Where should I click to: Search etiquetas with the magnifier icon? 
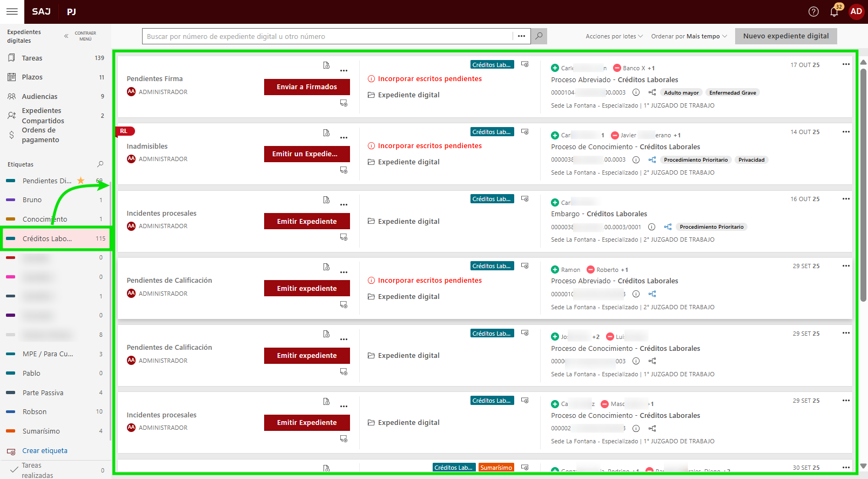coord(100,164)
